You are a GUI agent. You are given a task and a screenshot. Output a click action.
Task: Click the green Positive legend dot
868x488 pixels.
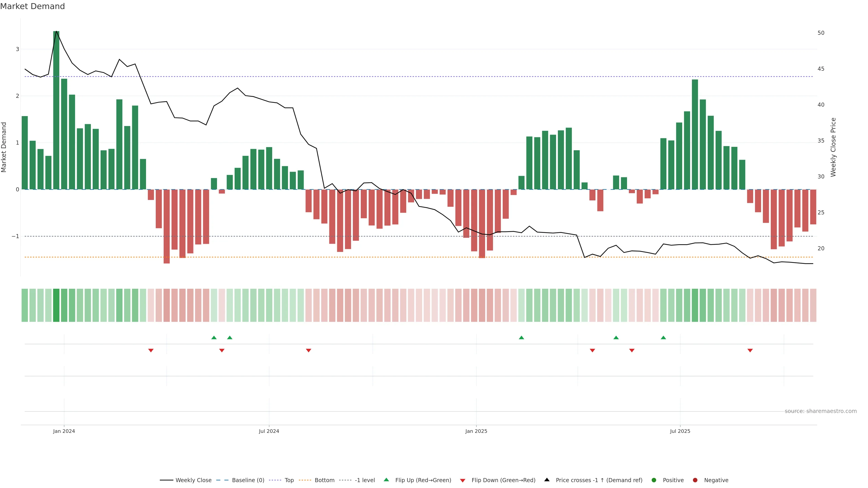coord(654,480)
